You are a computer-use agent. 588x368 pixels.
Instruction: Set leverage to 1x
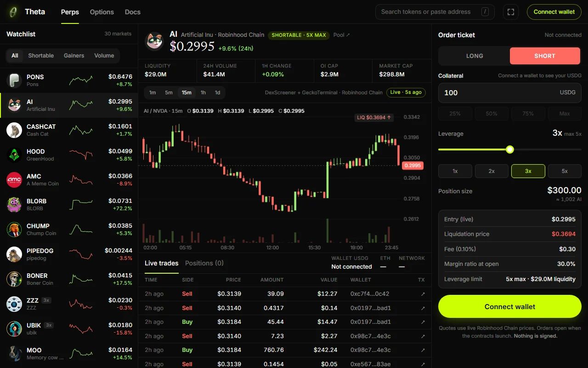coord(455,171)
